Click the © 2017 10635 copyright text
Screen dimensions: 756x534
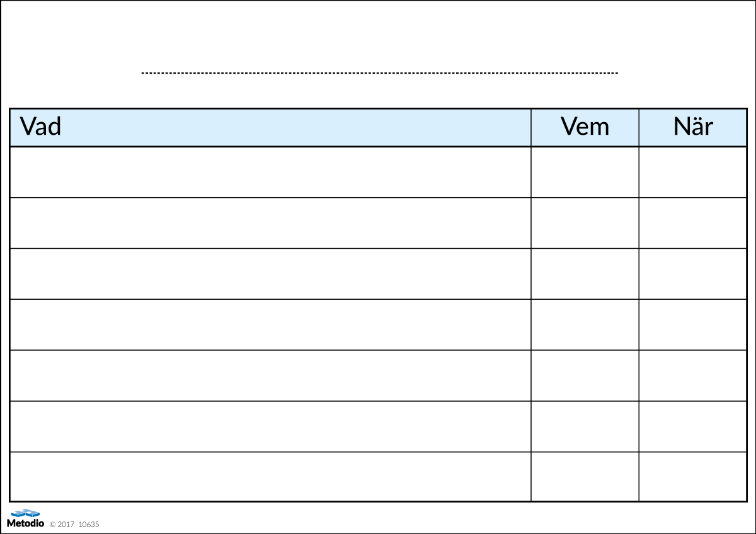click(x=74, y=525)
